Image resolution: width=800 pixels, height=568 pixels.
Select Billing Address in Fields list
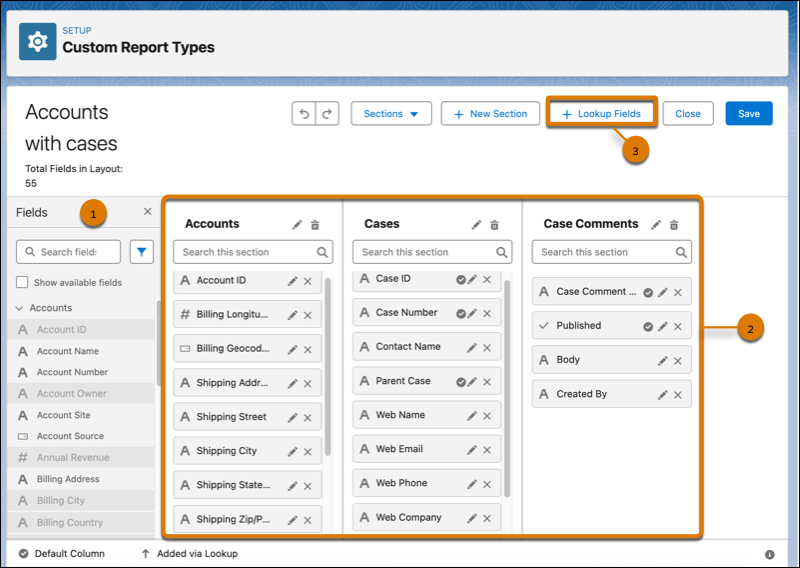click(70, 479)
